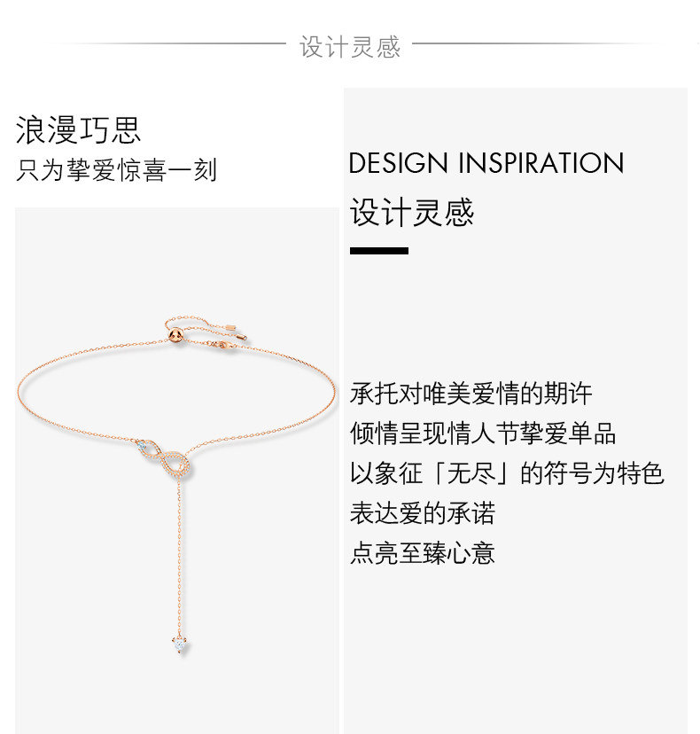Viewport: 700px width, 734px height.
Task: Click the text line 承托对唯美爱情的期许
Action: 471,394
